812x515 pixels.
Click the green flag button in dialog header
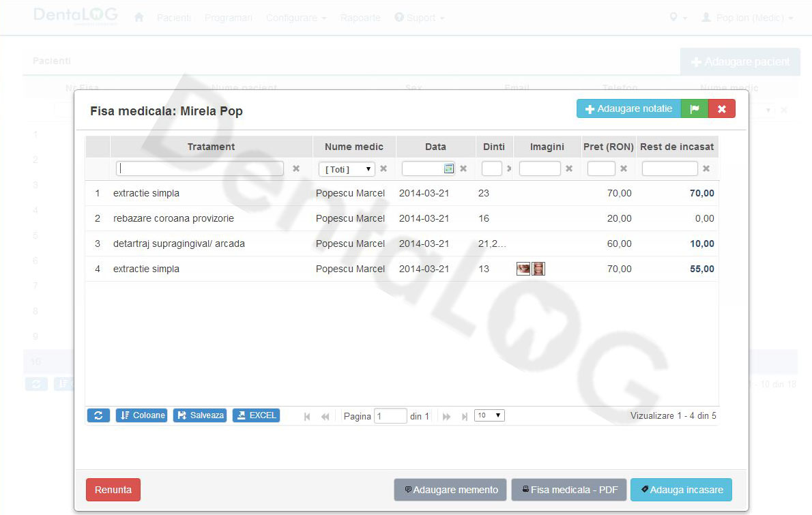point(695,108)
